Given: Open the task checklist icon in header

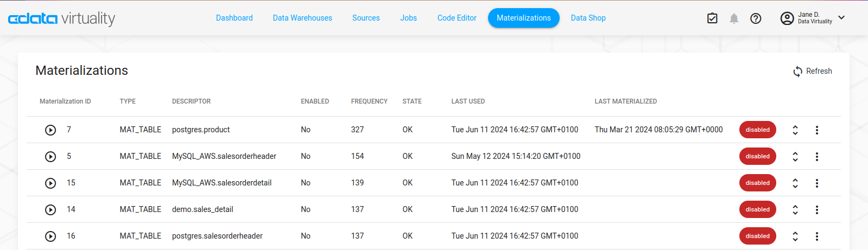Looking at the screenshot, I should click(x=712, y=18).
